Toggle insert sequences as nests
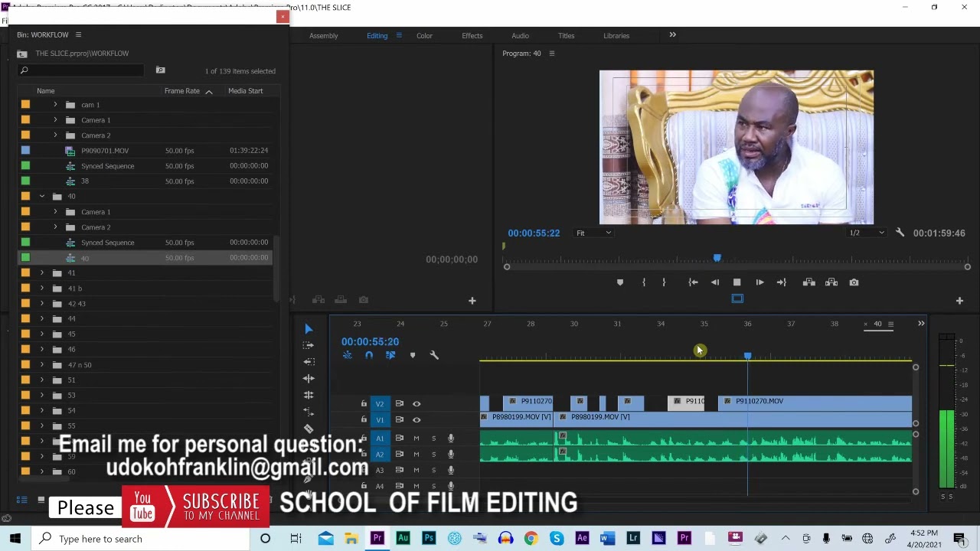 [348, 355]
